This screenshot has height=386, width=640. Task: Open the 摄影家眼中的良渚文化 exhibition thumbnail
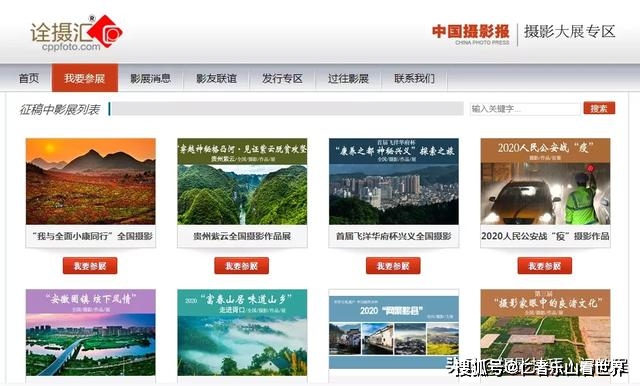tap(545, 333)
